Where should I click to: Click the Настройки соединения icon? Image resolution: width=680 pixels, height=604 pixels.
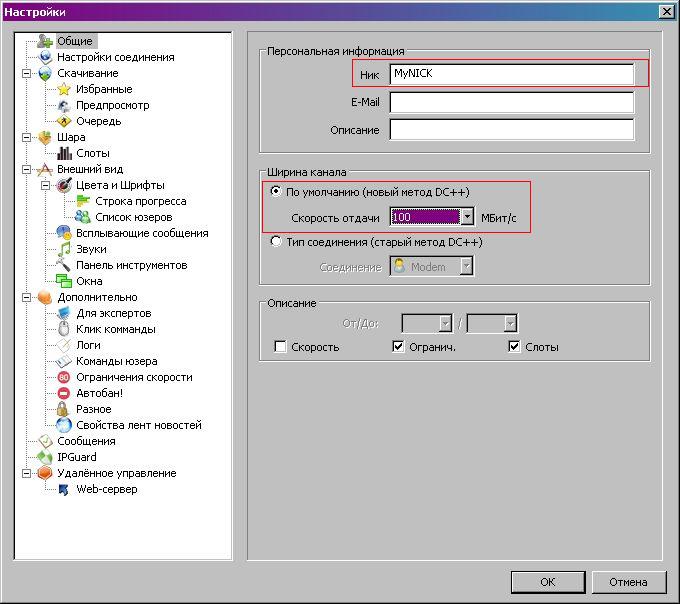tap(45, 57)
